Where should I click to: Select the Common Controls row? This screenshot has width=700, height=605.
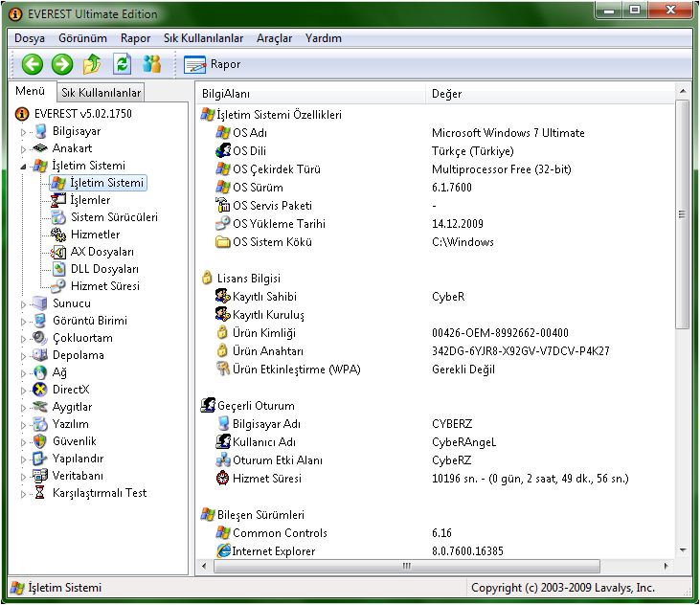(x=436, y=533)
